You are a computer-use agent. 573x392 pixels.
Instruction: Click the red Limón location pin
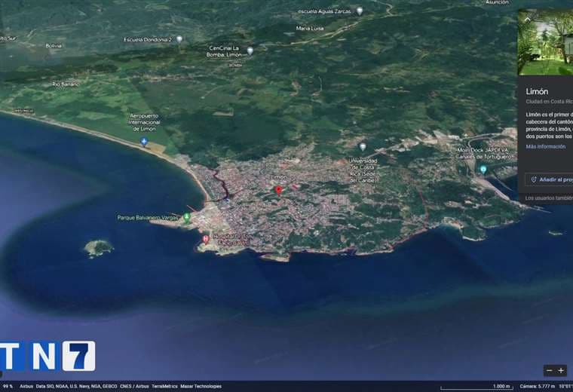[x=278, y=190]
